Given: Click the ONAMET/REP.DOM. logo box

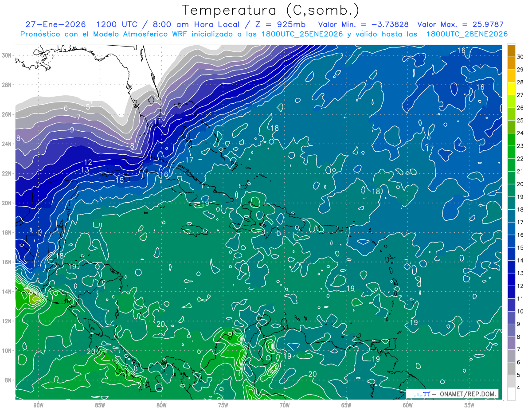Looking at the screenshot, I should point(453,394).
